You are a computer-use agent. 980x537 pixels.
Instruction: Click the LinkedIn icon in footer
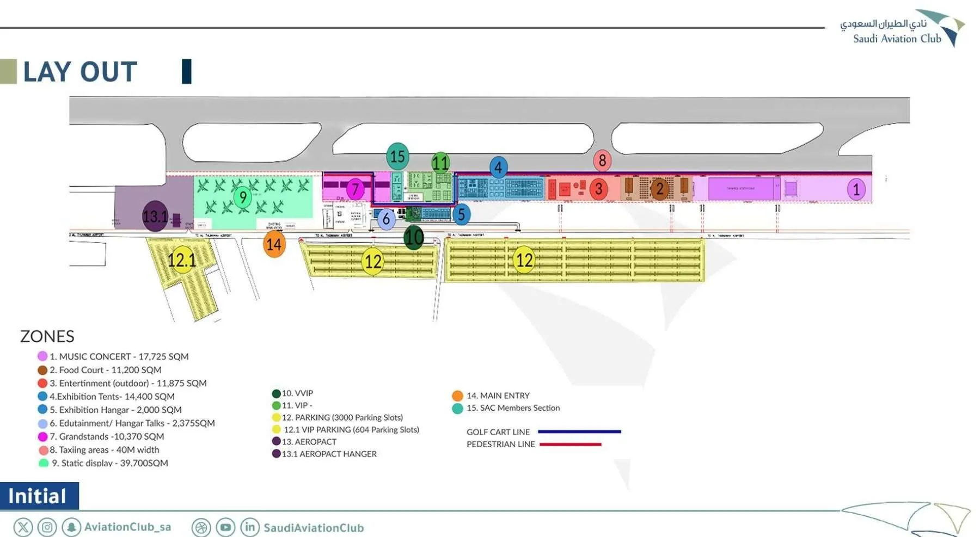tap(250, 527)
